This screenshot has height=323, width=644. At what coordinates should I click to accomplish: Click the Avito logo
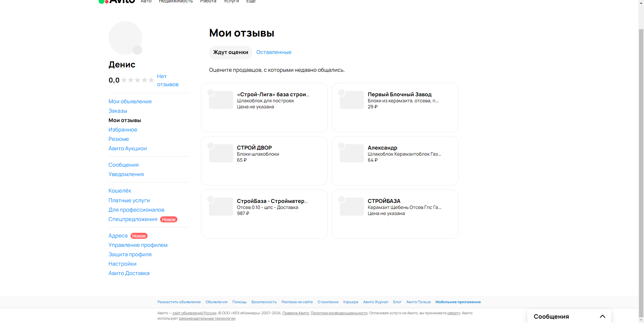pyautogui.click(x=117, y=1)
